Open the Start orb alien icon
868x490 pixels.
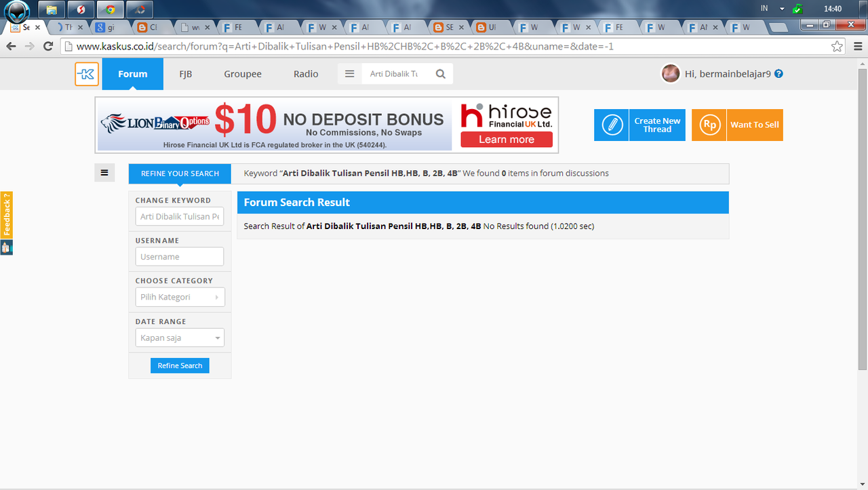(x=18, y=11)
